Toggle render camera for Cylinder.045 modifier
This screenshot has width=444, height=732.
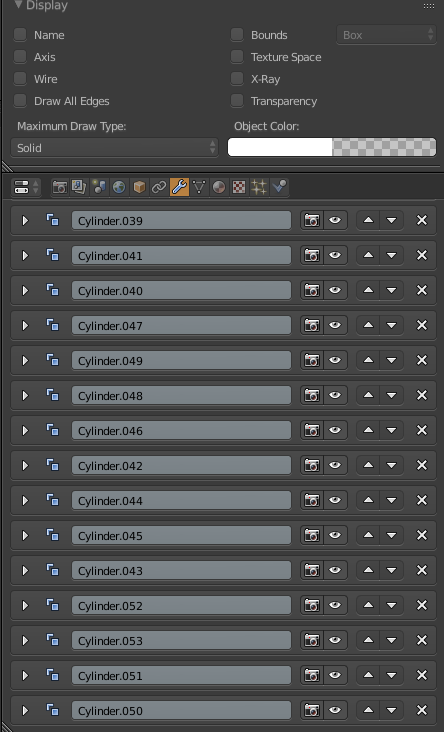click(312, 535)
